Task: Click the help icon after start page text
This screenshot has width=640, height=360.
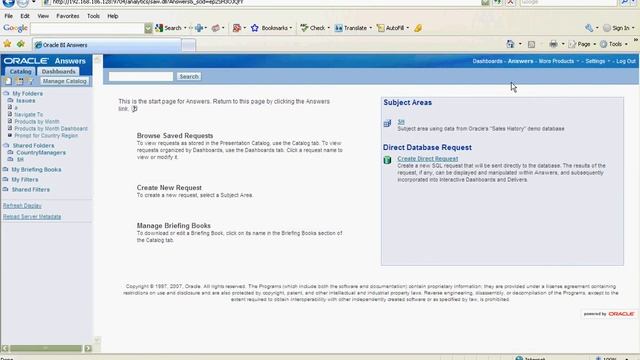Action: click(134, 109)
